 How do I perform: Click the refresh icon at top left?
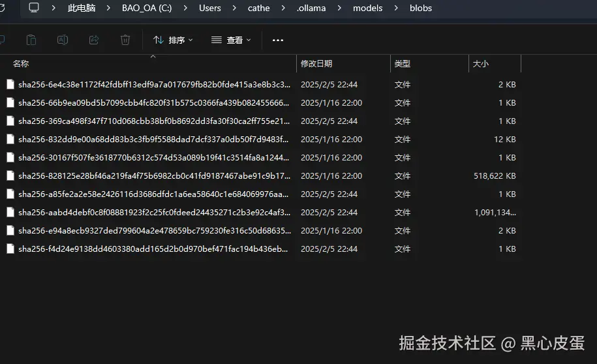(2, 8)
